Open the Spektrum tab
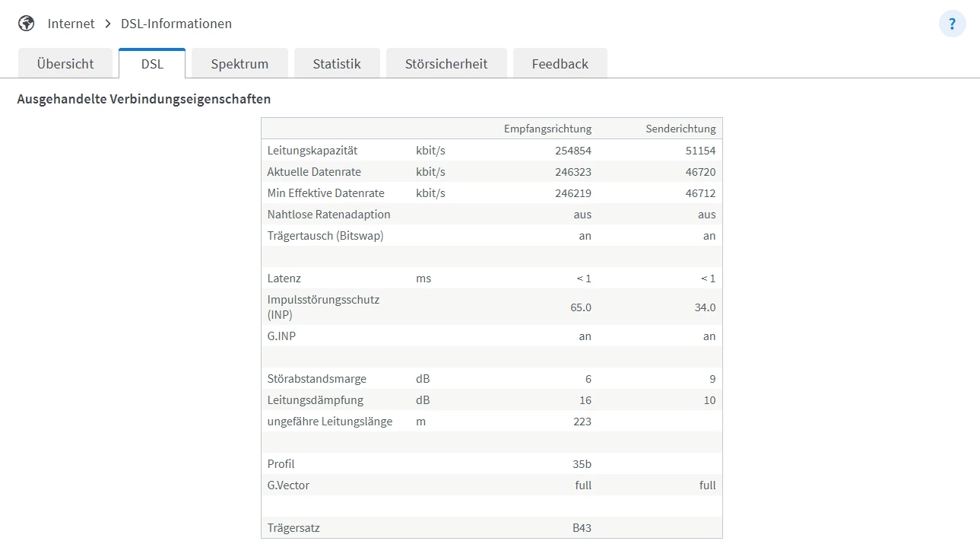Image resolution: width=980 pixels, height=541 pixels. point(239,64)
